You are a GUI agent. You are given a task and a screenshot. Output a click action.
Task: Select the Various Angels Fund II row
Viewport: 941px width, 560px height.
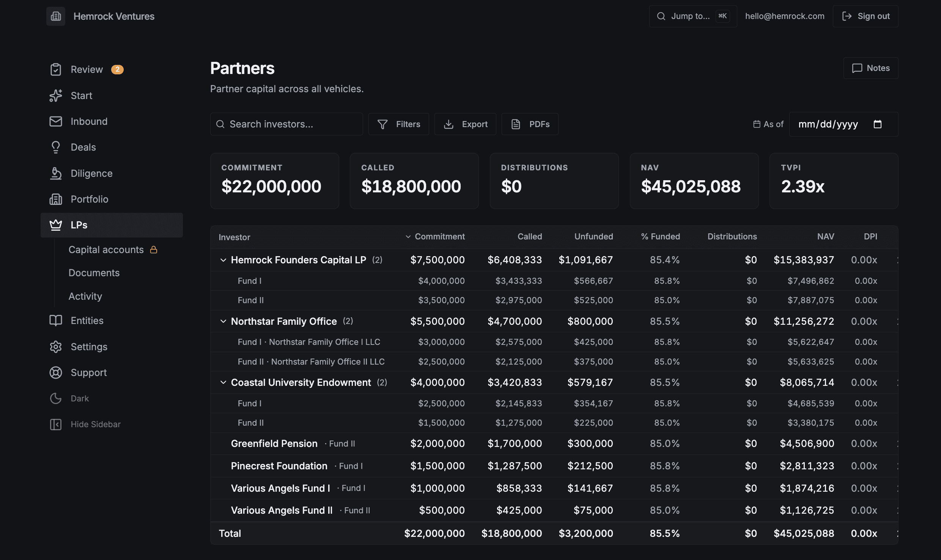tap(554, 510)
